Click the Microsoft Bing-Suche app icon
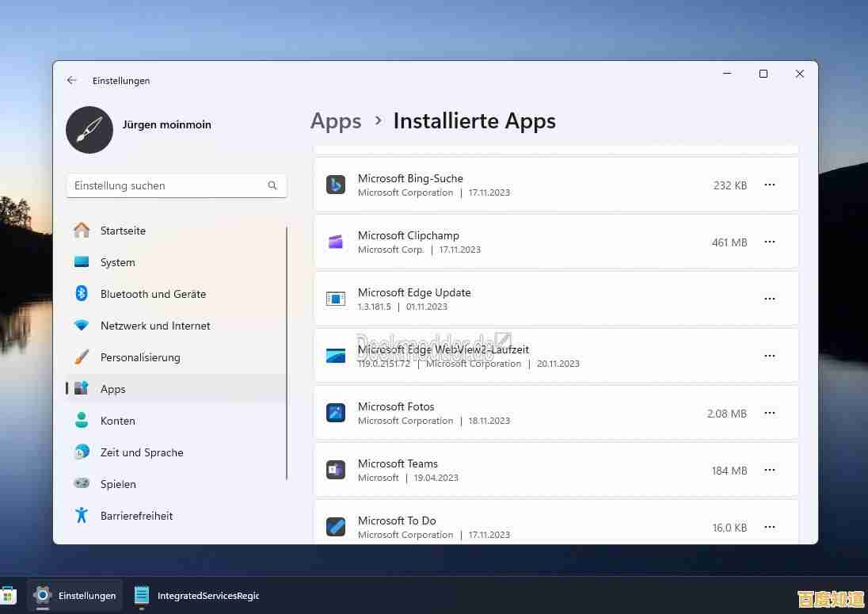Screen dimensions: 868x614 336,185
